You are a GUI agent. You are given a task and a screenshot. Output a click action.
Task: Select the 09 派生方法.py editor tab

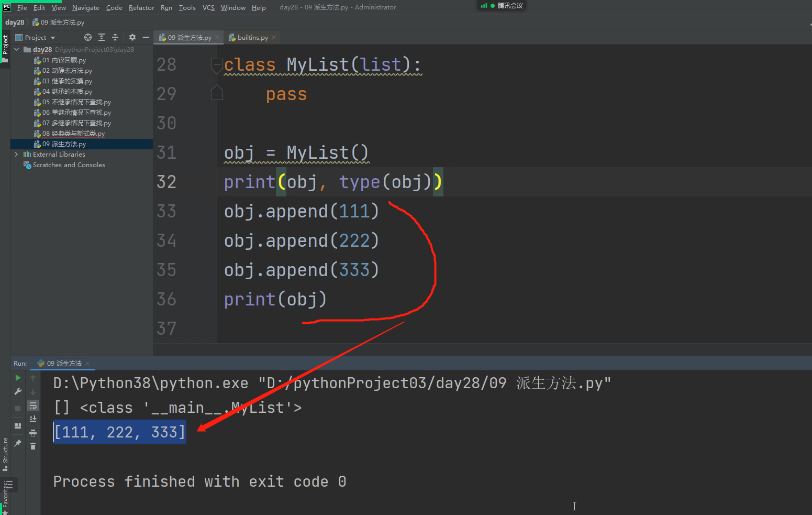[x=190, y=38]
